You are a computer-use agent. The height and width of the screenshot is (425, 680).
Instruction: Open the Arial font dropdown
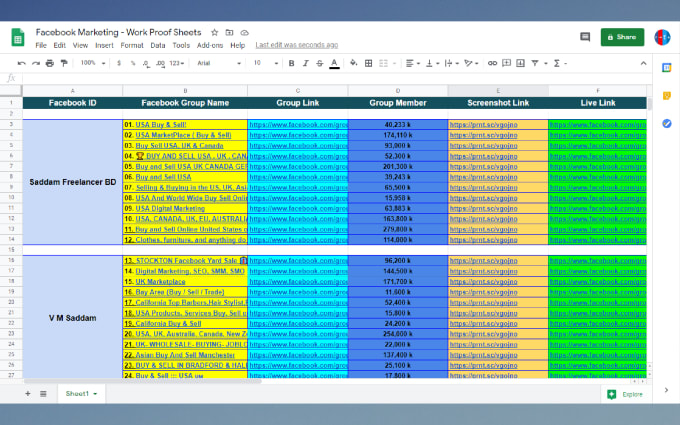(219, 63)
